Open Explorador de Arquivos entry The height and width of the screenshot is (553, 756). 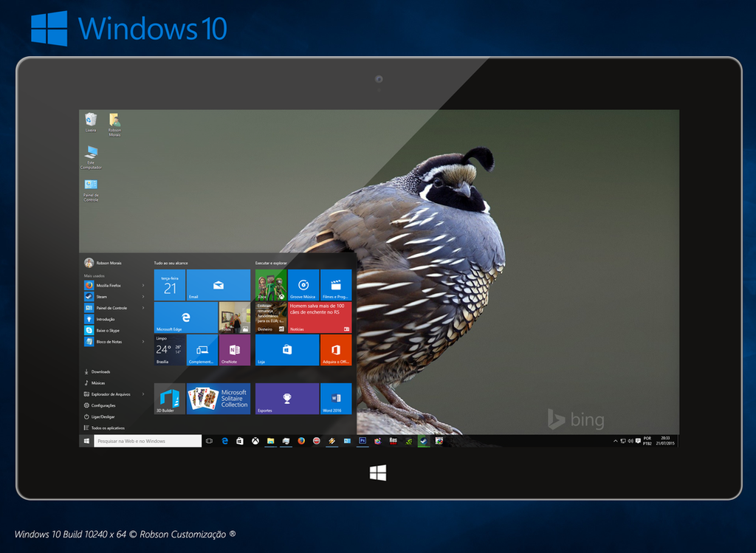point(107,394)
